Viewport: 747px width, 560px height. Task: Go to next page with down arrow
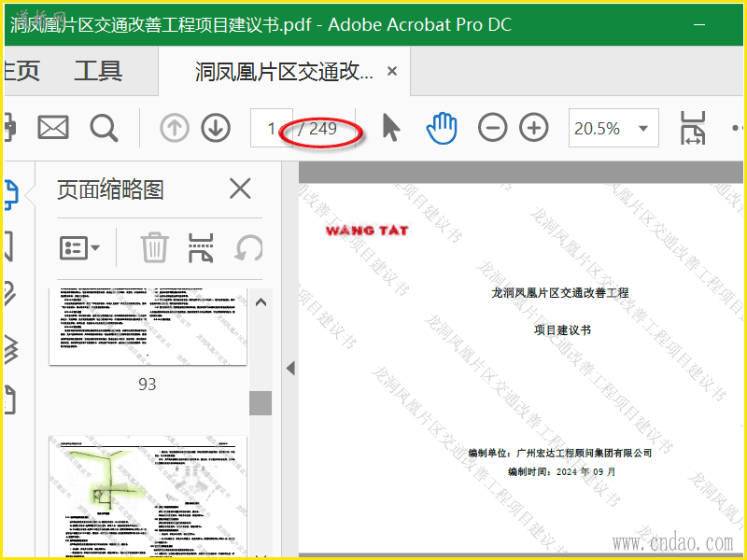pyautogui.click(x=216, y=128)
